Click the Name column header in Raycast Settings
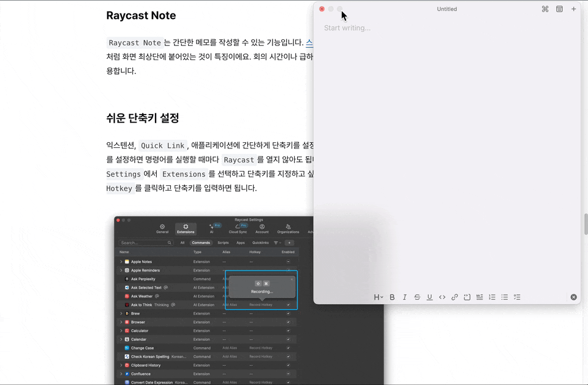588x385 pixels. 124,252
